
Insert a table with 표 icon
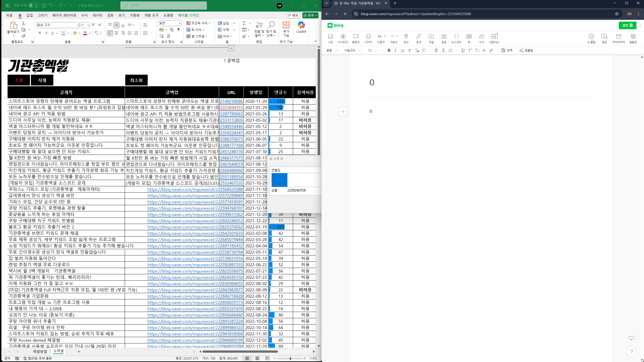pyautogui.click(x=469, y=38)
